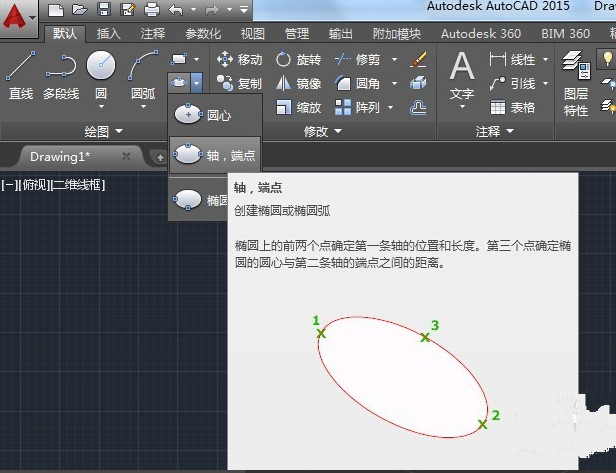Image resolution: width=616 pixels, height=473 pixels.
Task: Click the Move (移动) tool
Action: [240, 60]
